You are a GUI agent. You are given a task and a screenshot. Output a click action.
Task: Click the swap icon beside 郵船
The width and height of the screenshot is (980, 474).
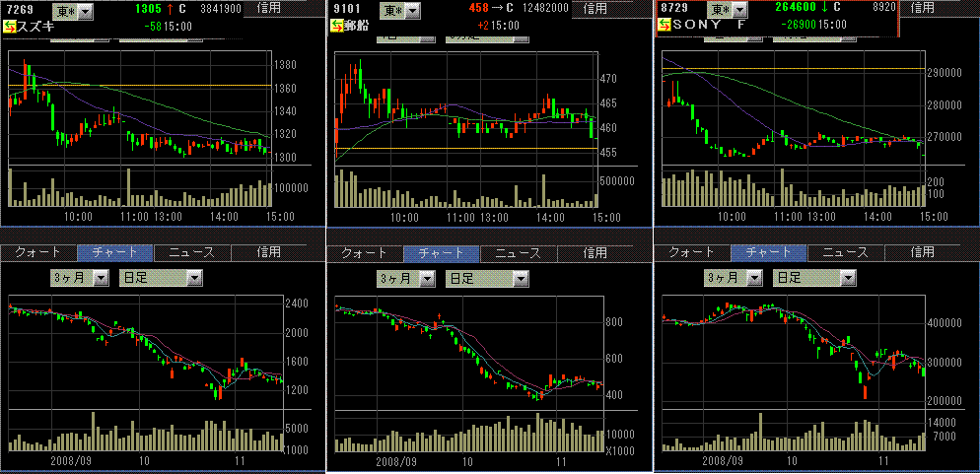coord(337,26)
